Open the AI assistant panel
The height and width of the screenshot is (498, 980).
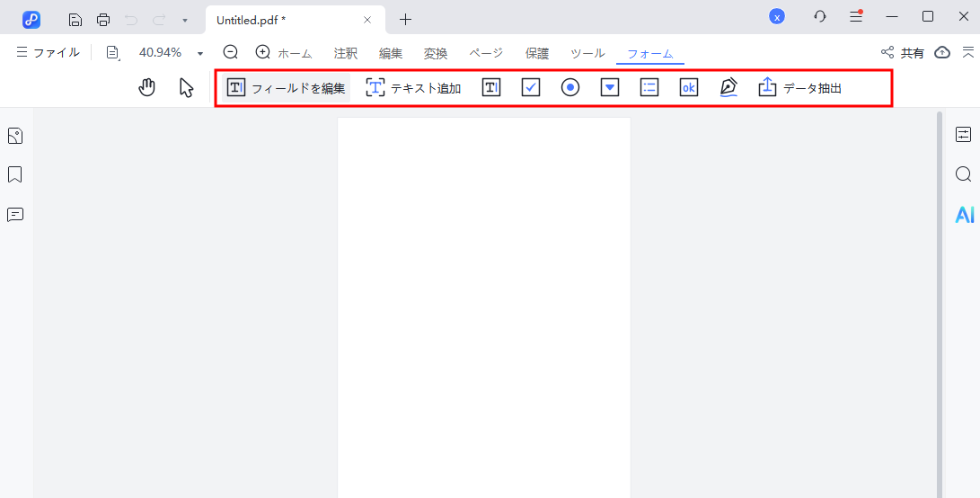pyautogui.click(x=965, y=215)
